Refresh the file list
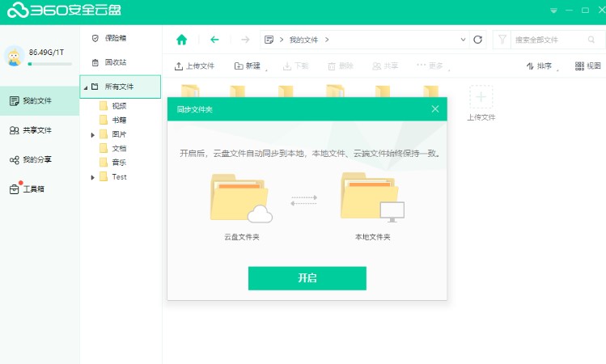The image size is (606, 364). coord(477,40)
